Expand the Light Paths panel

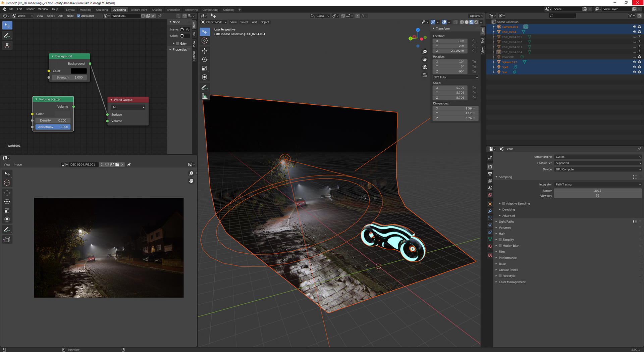click(x=506, y=221)
